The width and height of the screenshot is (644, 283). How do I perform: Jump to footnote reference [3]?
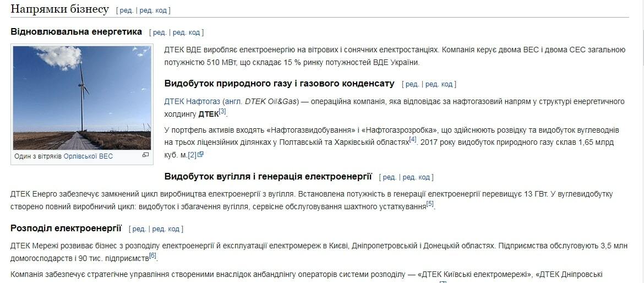222,111
